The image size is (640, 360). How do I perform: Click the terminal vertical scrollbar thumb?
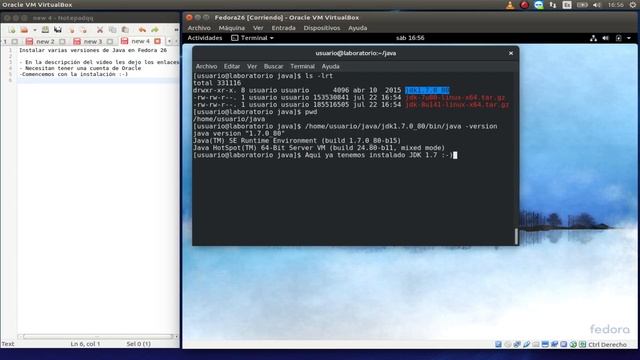tap(516, 236)
